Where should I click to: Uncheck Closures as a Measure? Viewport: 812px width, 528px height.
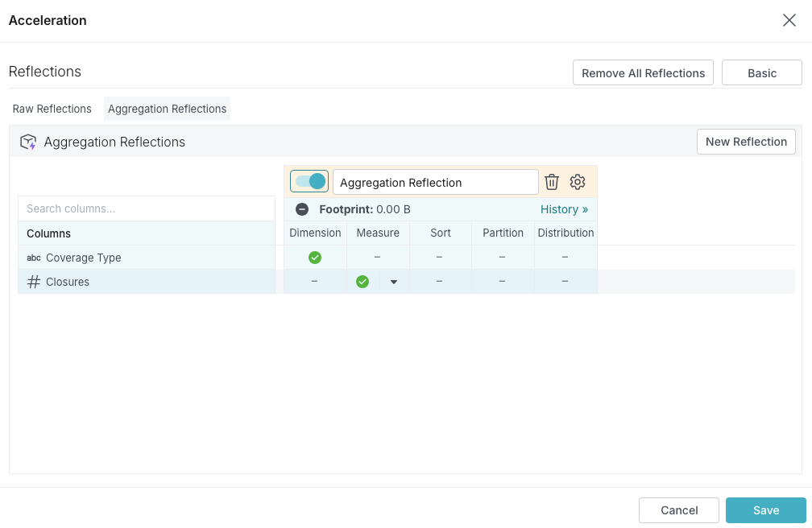coord(362,282)
